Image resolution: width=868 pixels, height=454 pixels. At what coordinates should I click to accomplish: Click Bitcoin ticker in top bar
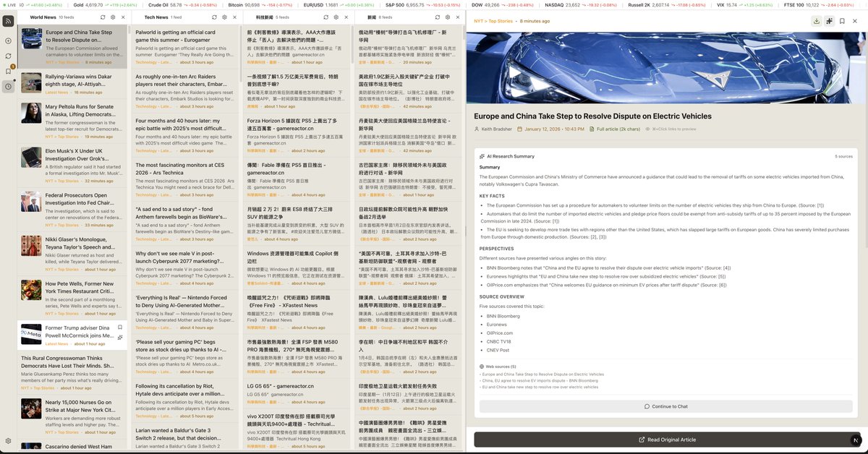click(x=262, y=4)
